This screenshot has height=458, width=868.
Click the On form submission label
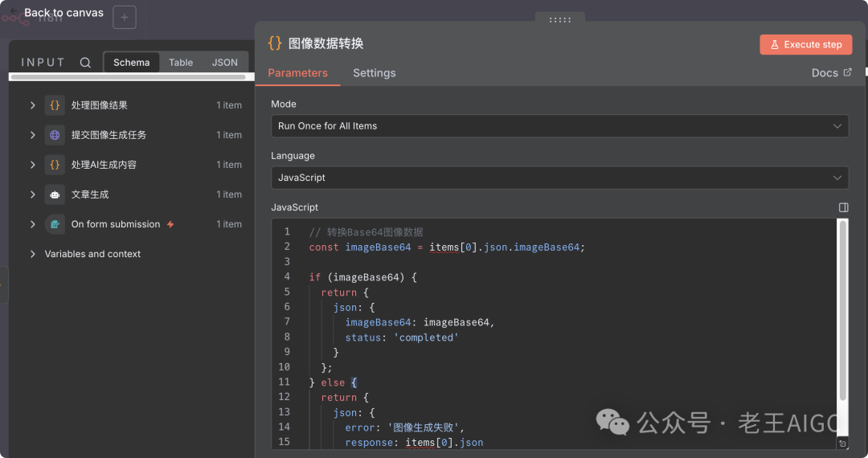115,224
